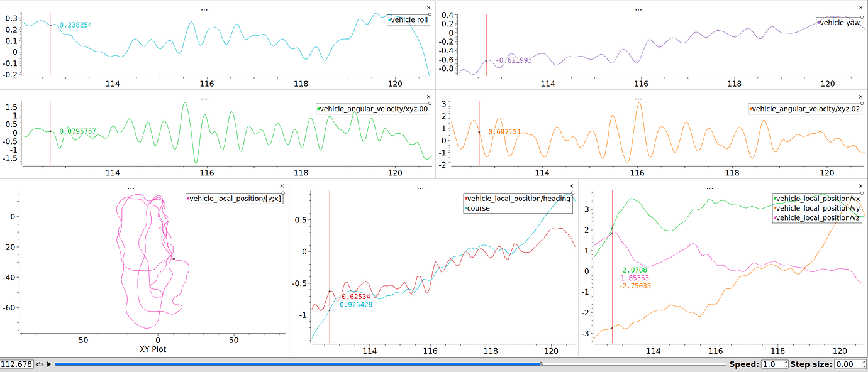Click the Step size value box
The width and height of the screenshot is (868, 372).
click(x=850, y=364)
